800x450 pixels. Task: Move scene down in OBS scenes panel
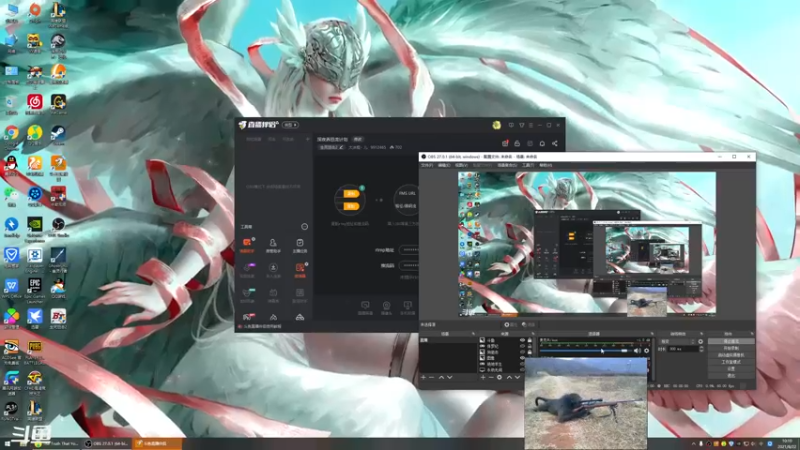point(450,378)
